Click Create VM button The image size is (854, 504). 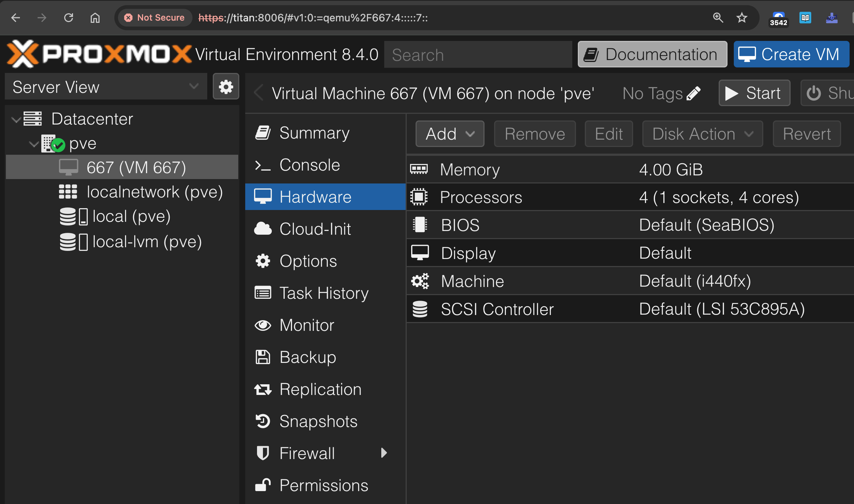click(791, 54)
